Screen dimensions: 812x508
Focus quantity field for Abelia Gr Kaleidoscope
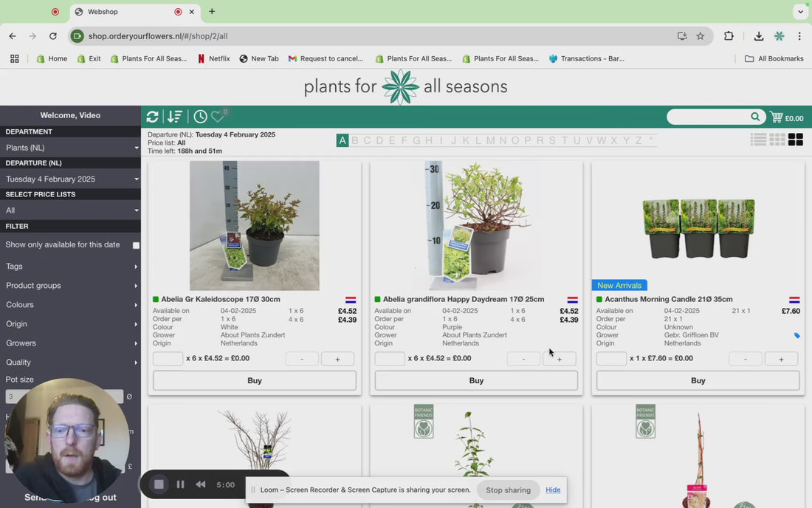(x=168, y=358)
